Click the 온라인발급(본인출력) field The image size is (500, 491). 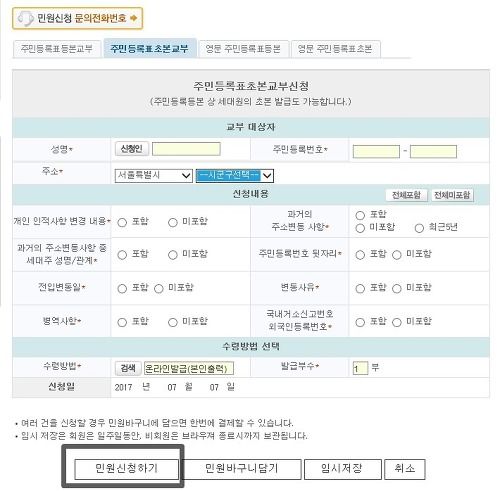click(x=189, y=368)
